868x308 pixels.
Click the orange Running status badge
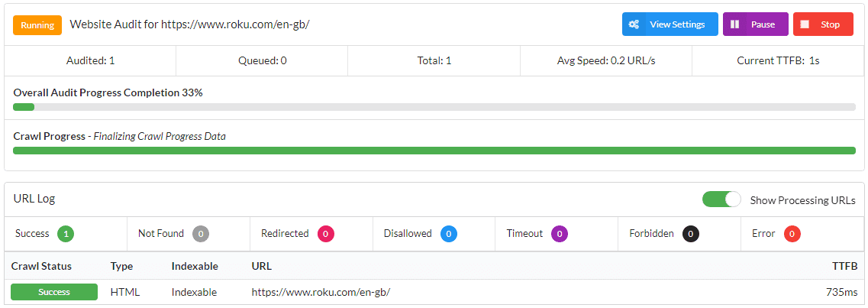coord(37,24)
